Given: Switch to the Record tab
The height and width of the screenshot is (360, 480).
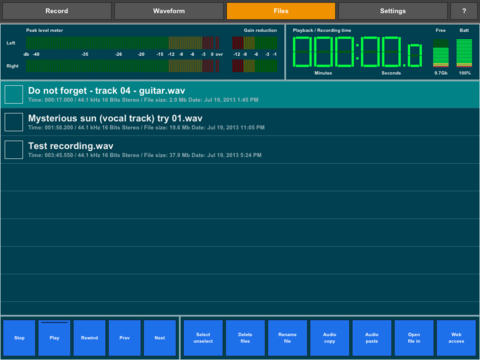Looking at the screenshot, I should pyautogui.click(x=57, y=11).
